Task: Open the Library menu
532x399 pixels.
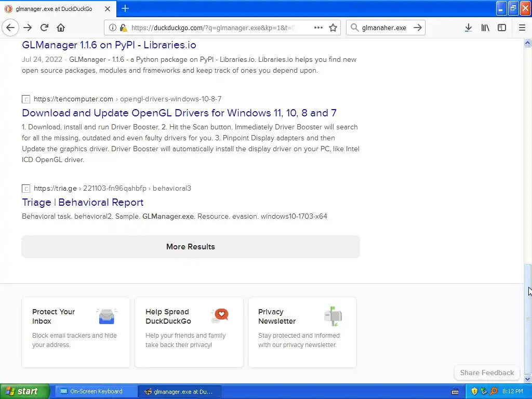Action: click(485, 28)
